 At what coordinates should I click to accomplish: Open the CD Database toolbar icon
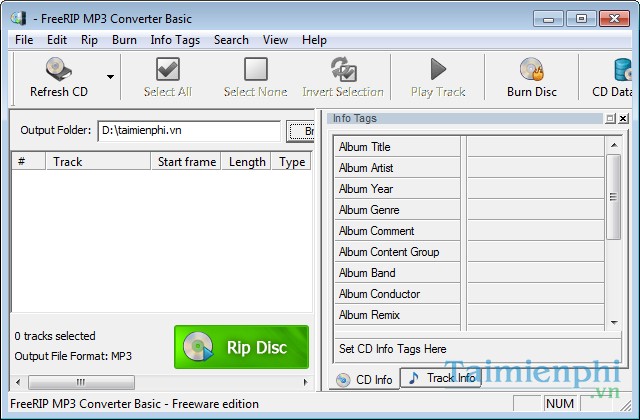623,69
